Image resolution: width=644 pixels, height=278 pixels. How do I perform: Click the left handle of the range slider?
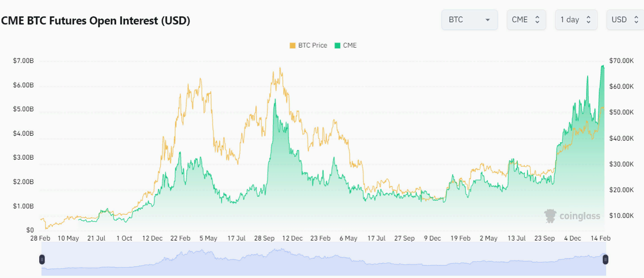tap(42, 259)
